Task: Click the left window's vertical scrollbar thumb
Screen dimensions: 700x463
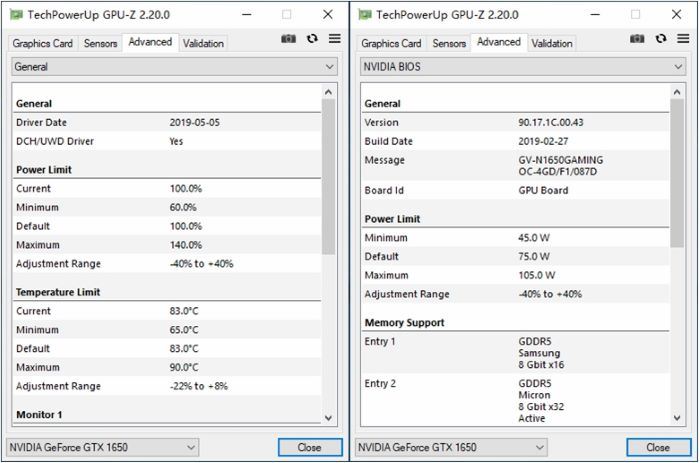Action: (x=329, y=175)
